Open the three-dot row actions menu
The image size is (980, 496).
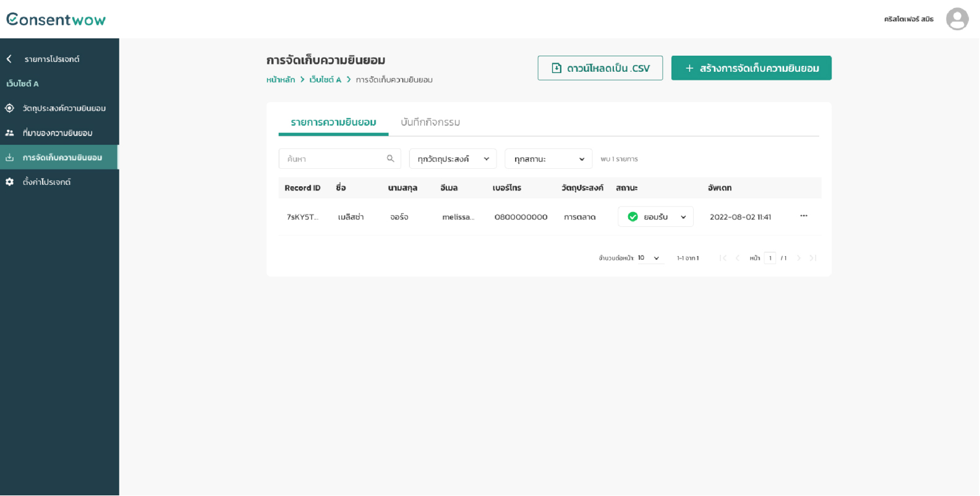click(x=803, y=216)
